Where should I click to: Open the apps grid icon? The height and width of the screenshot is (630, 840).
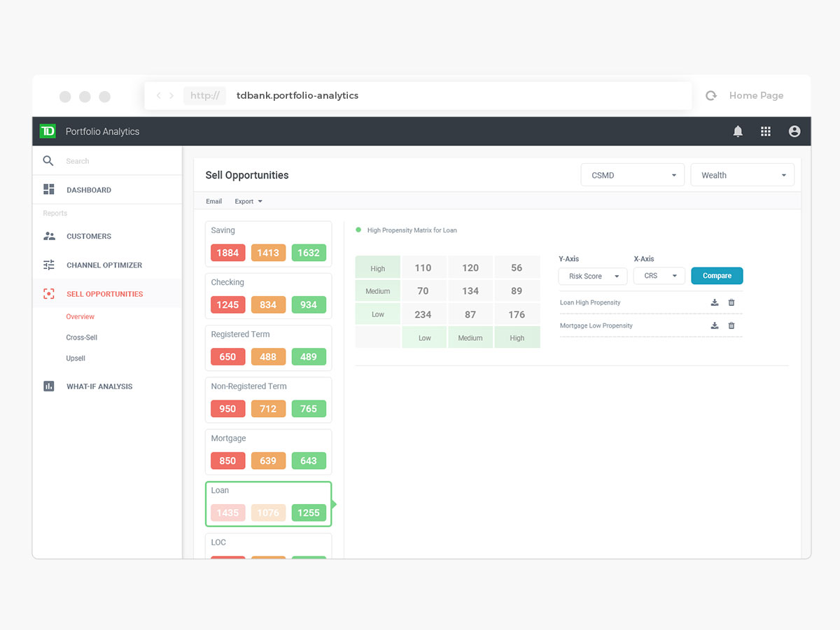coord(766,132)
